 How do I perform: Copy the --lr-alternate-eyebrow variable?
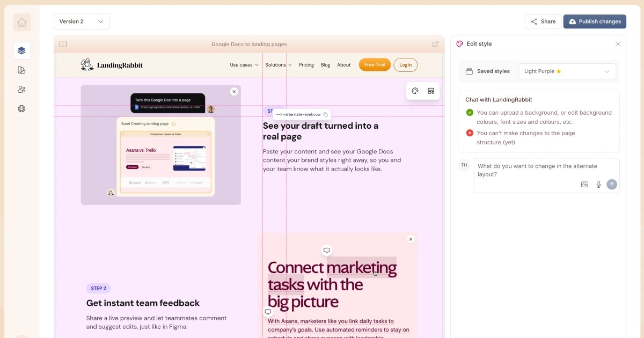click(x=326, y=114)
